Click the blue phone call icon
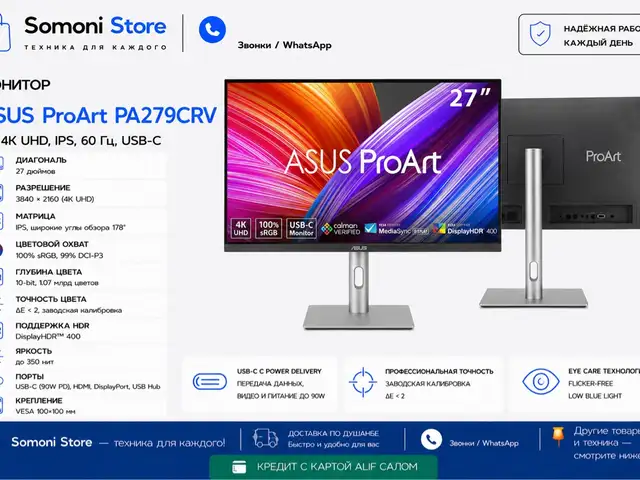This screenshot has height=480, width=640. [x=212, y=29]
